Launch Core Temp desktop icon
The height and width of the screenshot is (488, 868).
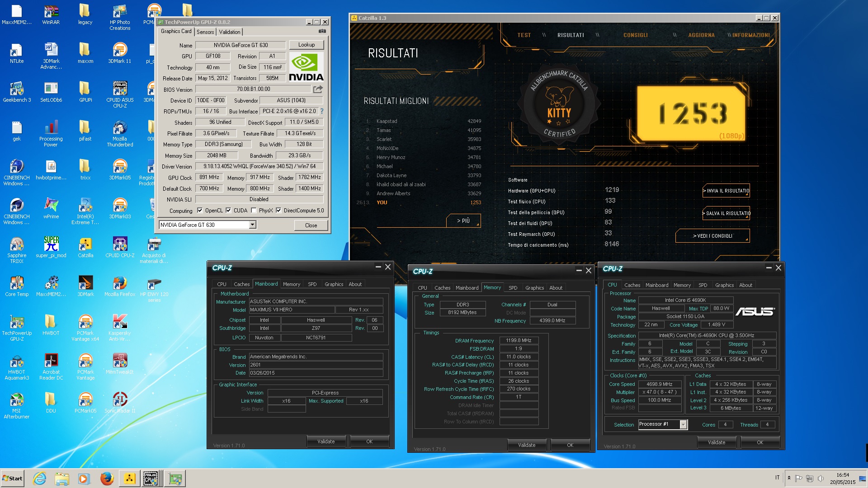point(17,286)
